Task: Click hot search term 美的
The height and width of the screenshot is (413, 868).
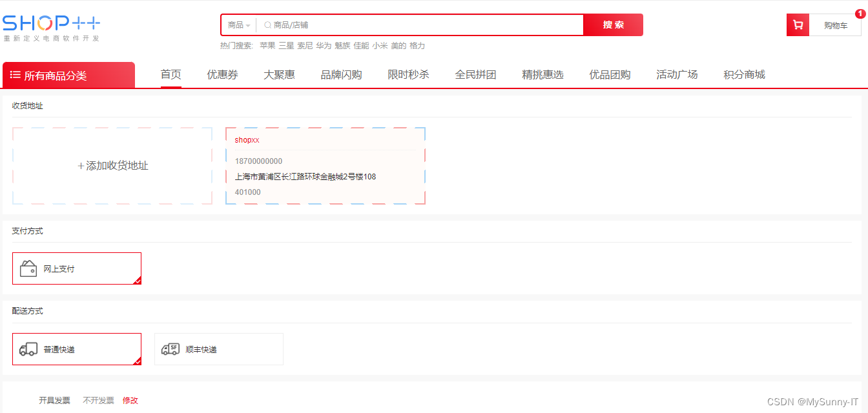Action: pyautogui.click(x=398, y=46)
